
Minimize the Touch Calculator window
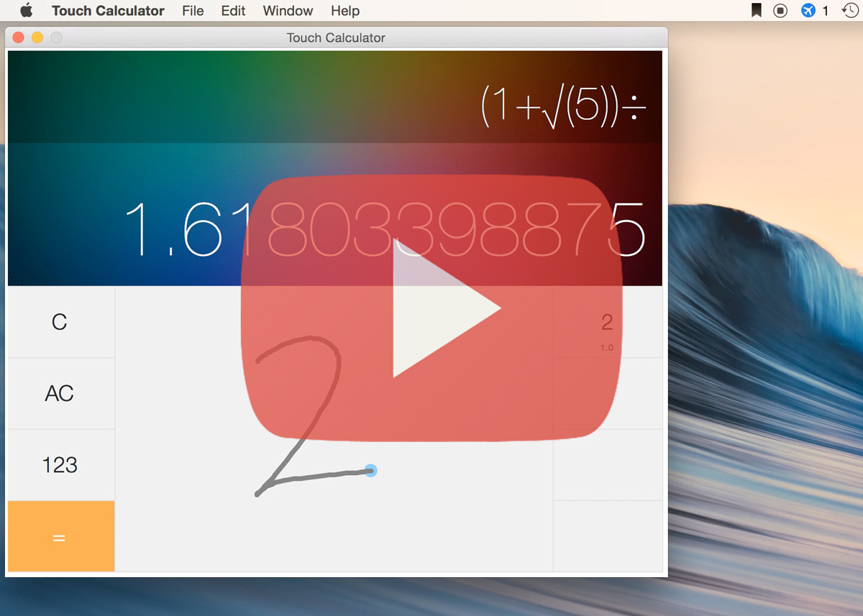tap(37, 38)
